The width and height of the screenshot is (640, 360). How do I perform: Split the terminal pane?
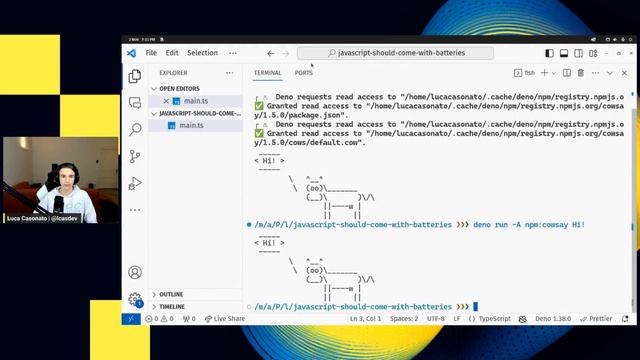[x=567, y=73]
